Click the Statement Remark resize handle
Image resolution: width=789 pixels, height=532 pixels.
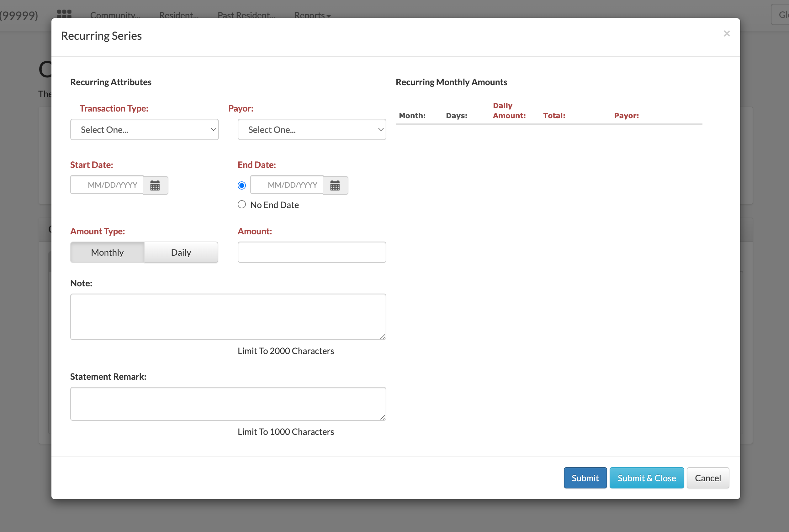[x=383, y=417]
